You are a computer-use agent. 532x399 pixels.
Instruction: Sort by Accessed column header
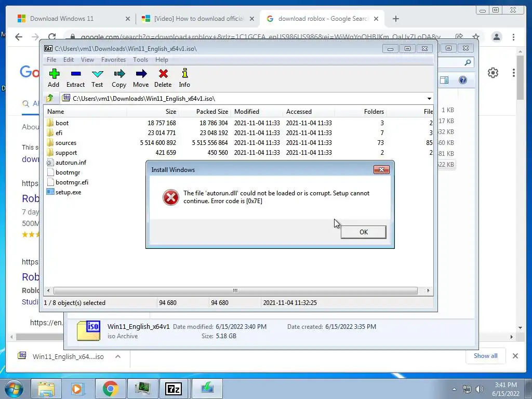(309, 112)
